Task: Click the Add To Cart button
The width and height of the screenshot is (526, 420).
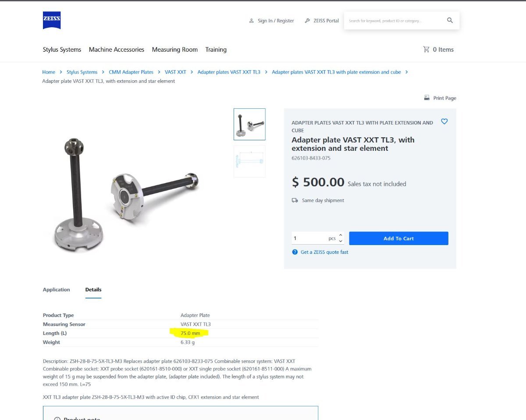Action: (398, 238)
